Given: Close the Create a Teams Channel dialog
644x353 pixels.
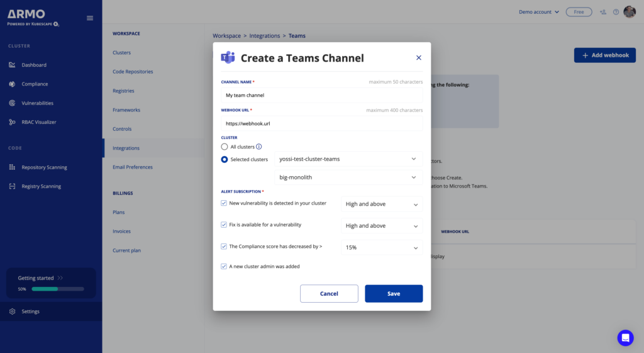Looking at the screenshot, I should 418,57.
